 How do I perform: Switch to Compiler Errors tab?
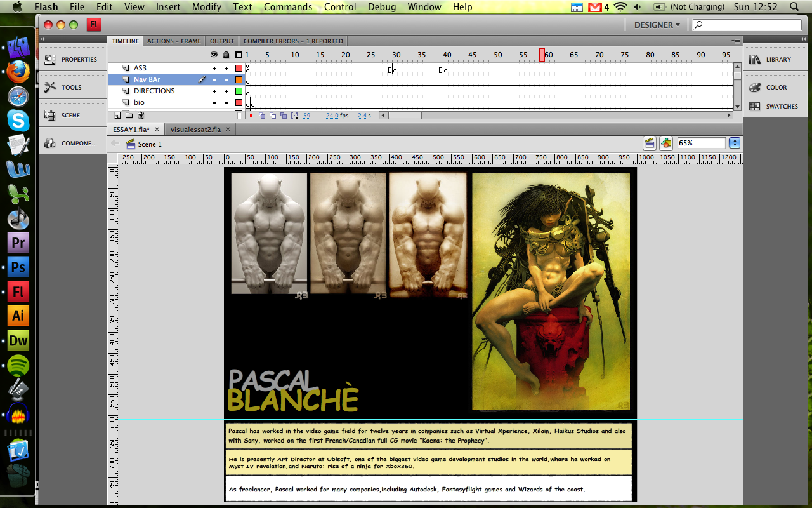click(293, 41)
